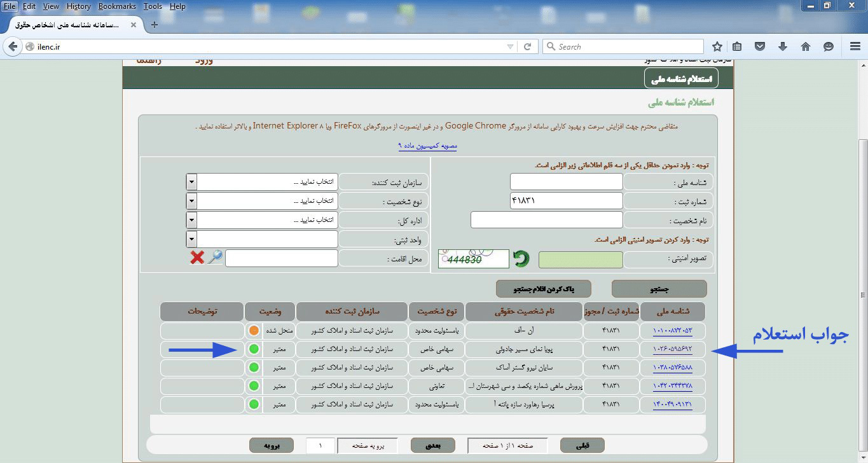Focus the green تصویر امنیتی captcha input
Image resolution: width=868 pixels, height=463 pixels.
coord(581,259)
